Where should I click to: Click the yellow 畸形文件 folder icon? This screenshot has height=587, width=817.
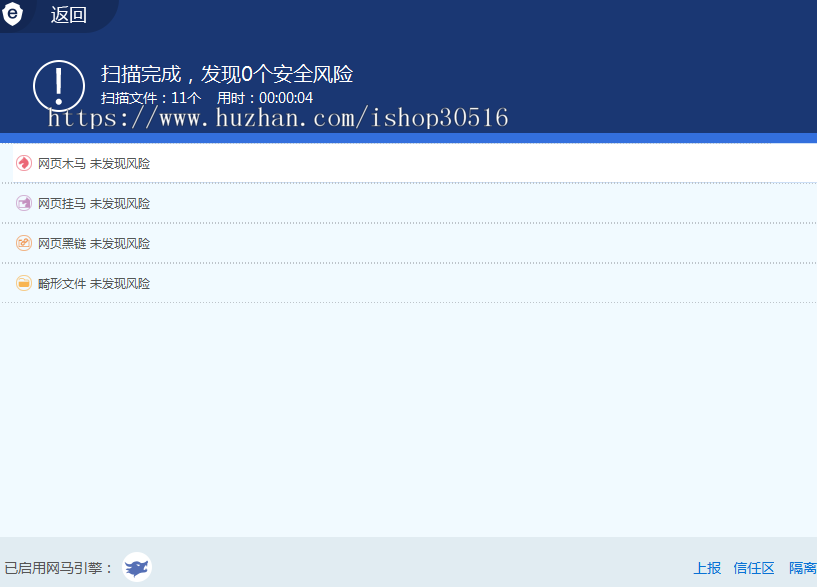24,283
